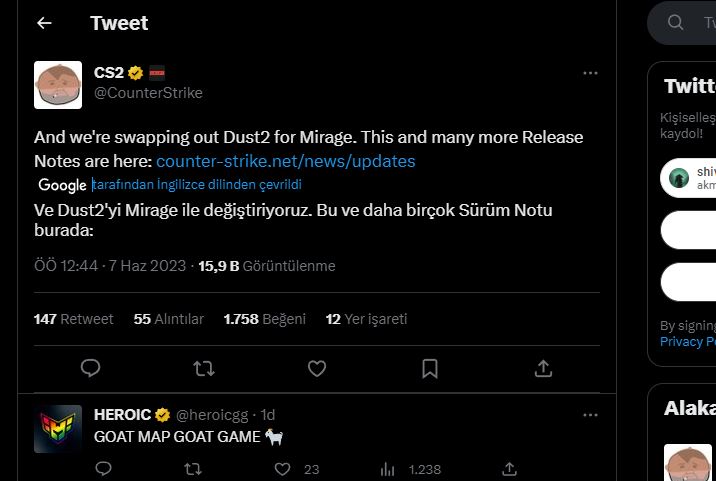This screenshot has height=481, width=716.
Task: Like the CS2 tweet
Action: (x=317, y=369)
